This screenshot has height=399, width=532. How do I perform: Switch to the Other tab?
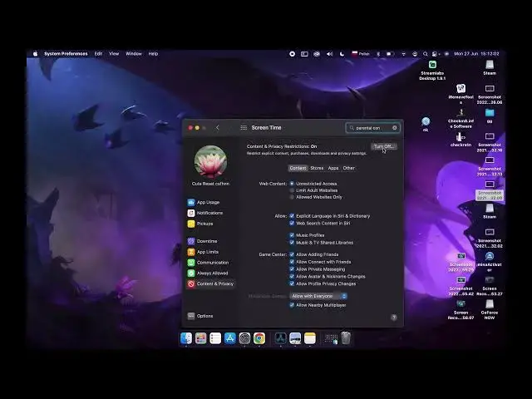pyautogui.click(x=349, y=168)
